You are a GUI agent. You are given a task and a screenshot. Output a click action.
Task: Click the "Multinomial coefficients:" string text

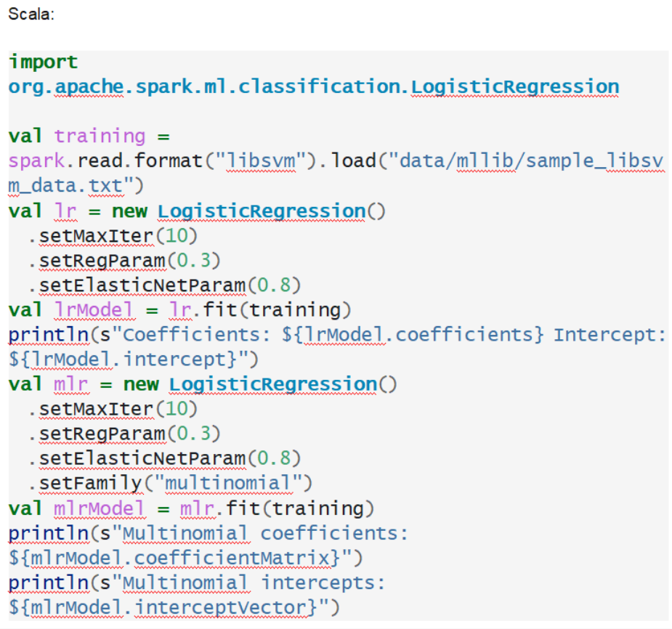[265, 532]
